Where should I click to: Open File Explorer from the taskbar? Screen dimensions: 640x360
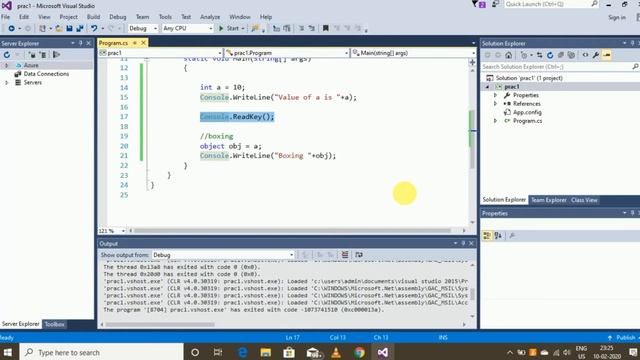[266, 352]
